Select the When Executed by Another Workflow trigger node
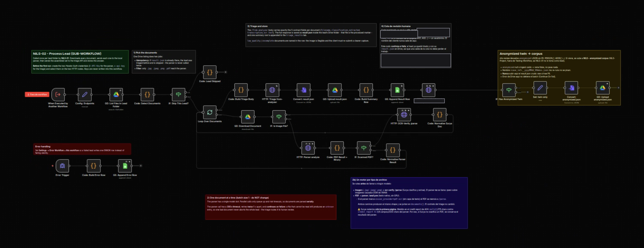The height and width of the screenshot is (248, 644). [58, 94]
